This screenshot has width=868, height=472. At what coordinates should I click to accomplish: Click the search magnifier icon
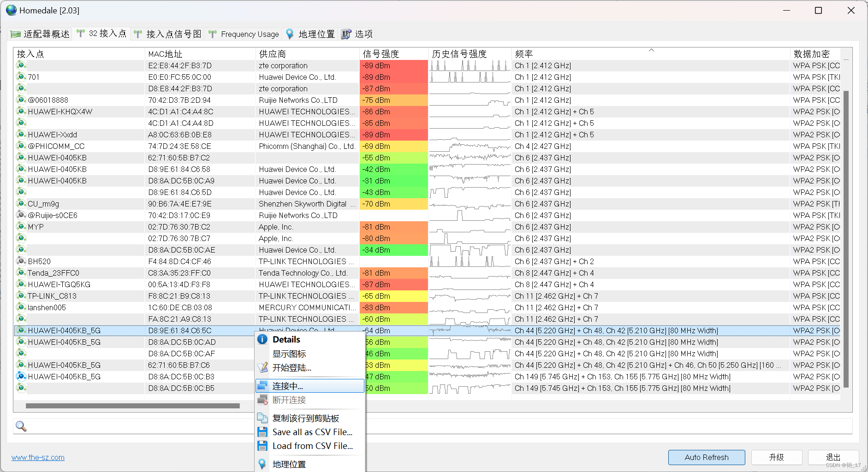[x=21, y=426]
